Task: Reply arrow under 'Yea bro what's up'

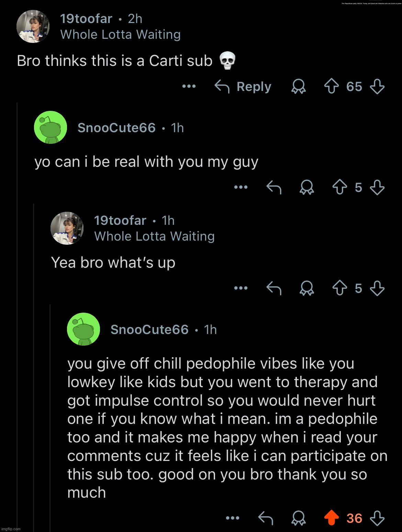Action: pyautogui.click(x=274, y=288)
